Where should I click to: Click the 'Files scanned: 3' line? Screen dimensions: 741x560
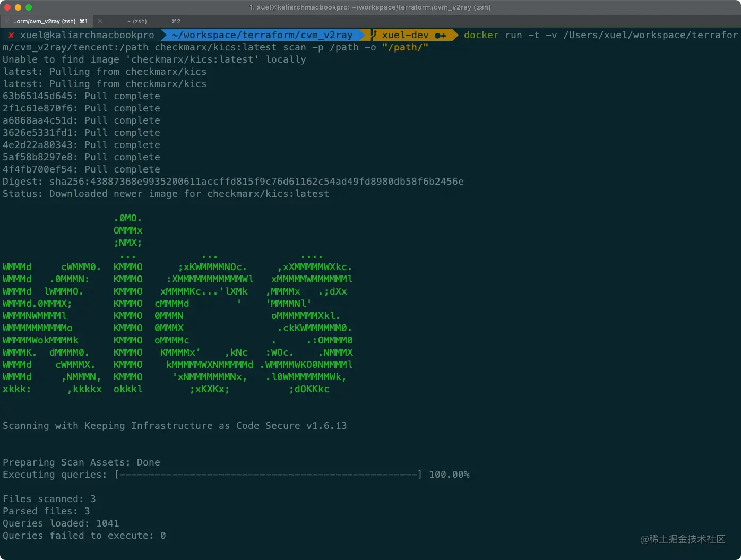49,499
